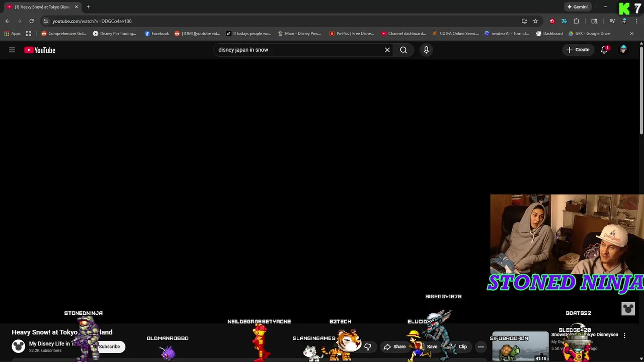Open the GFX - Google Drive bookmark
This screenshot has height=362, width=644.
tap(589, 34)
